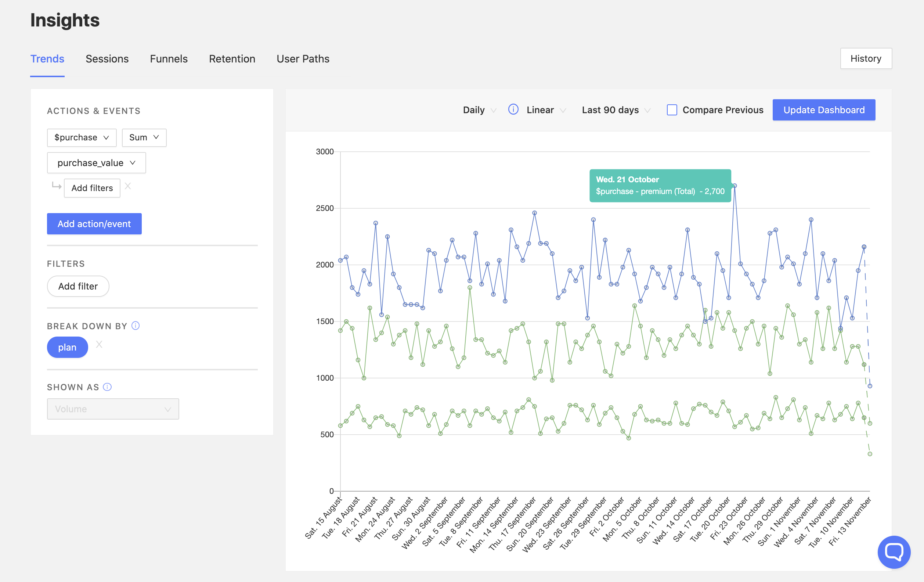The width and height of the screenshot is (924, 582).
Task: Enable the Compare Previous checkbox
Action: click(x=671, y=110)
